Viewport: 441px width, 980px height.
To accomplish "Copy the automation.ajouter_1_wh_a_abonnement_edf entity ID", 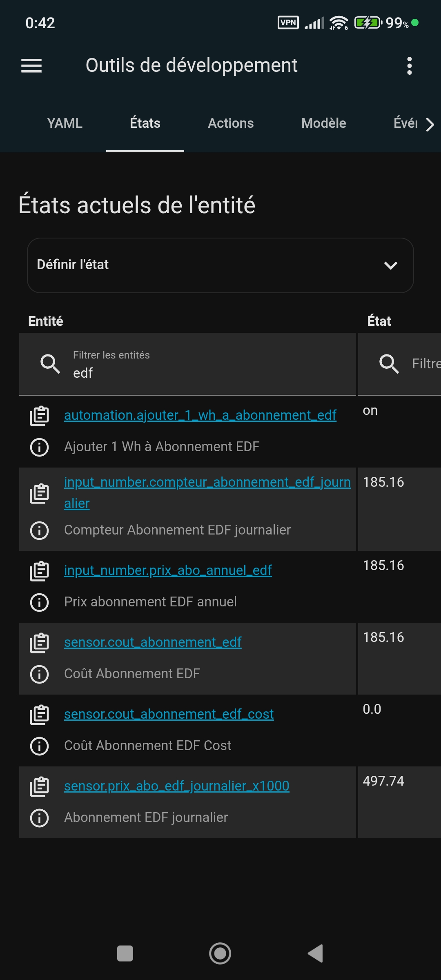I will coord(40,416).
